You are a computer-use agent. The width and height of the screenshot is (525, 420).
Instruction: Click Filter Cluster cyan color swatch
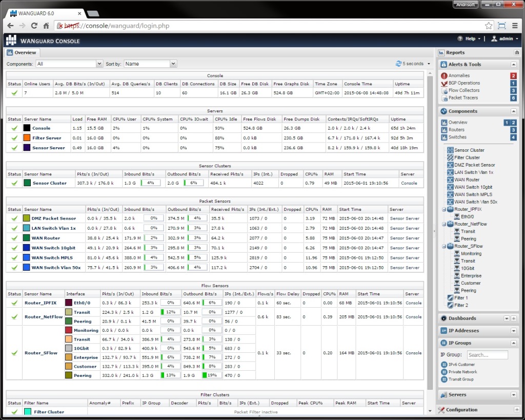coord(28,412)
